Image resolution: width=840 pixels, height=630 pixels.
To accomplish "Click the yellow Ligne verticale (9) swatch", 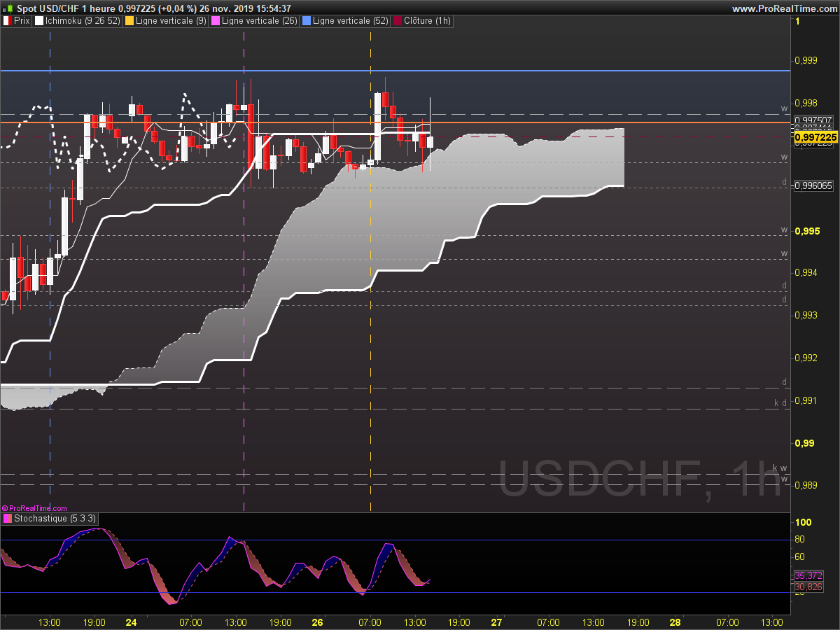I will [129, 22].
